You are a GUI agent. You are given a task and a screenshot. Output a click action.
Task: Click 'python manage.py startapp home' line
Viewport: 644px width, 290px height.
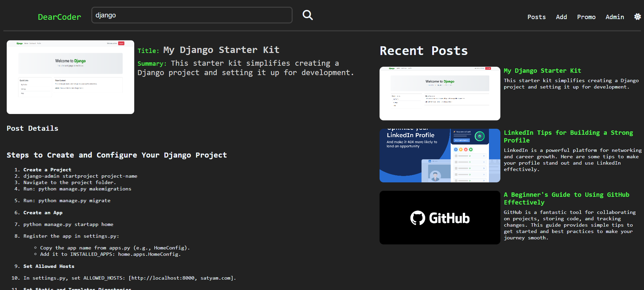[x=68, y=224]
